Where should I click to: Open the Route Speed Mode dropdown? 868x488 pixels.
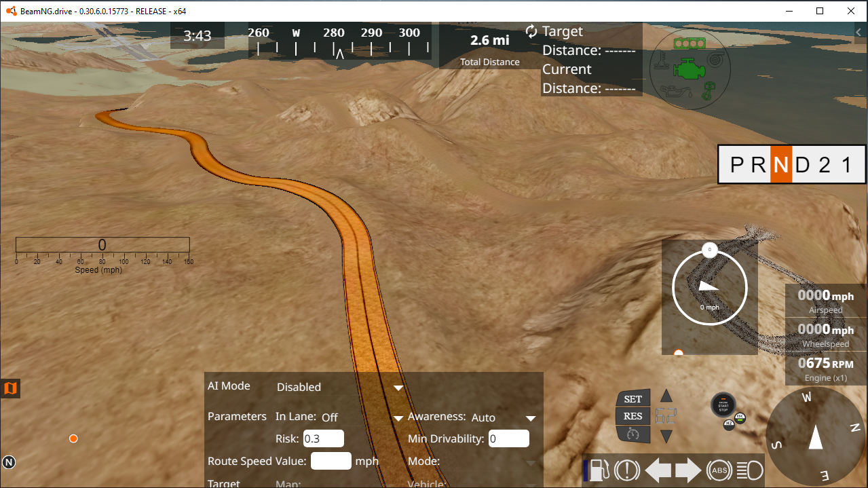click(491, 462)
